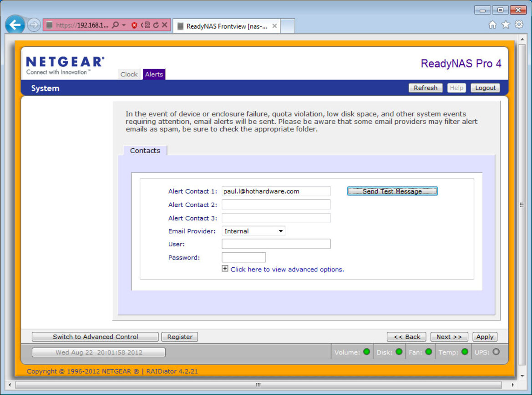Click the Help button
Image resolution: width=532 pixels, height=395 pixels.
(456, 88)
